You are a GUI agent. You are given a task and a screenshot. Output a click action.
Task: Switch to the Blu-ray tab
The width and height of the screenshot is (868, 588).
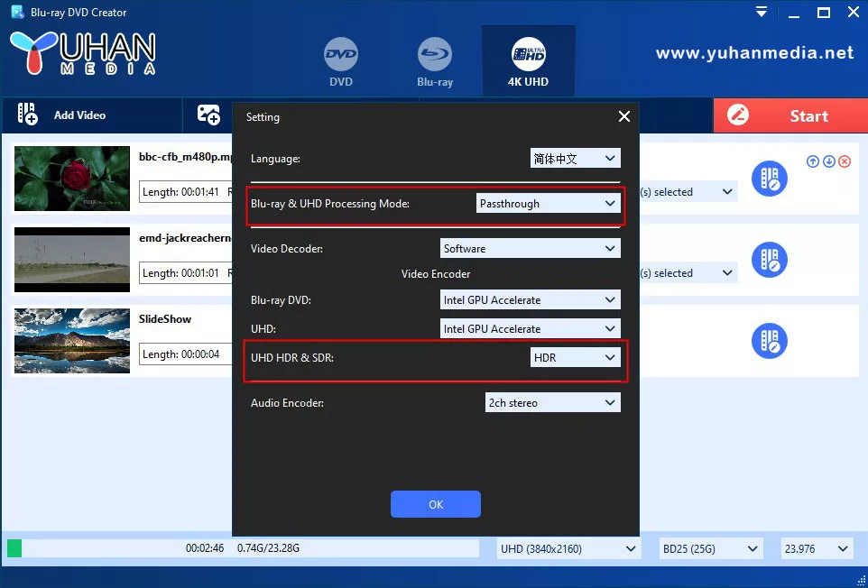[435, 60]
